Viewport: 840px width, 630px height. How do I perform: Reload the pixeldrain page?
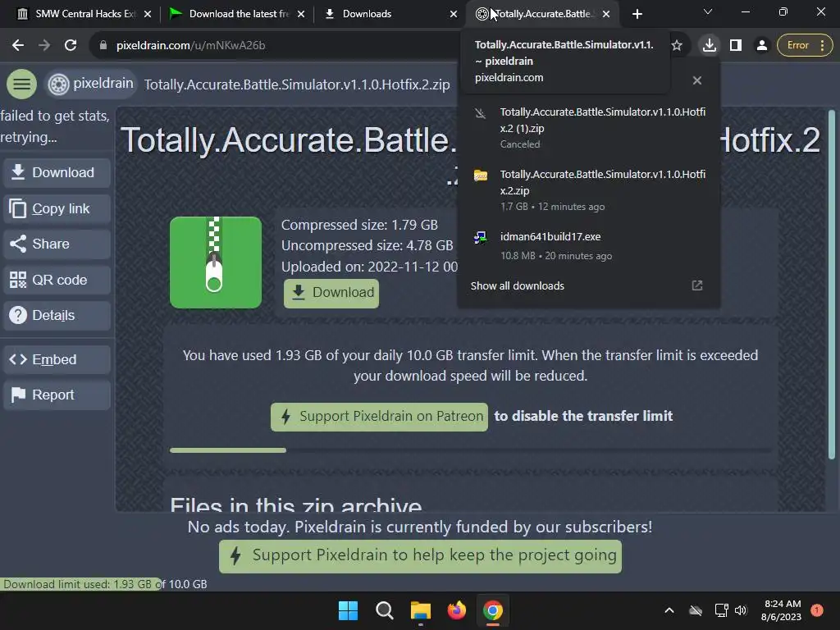click(x=71, y=46)
